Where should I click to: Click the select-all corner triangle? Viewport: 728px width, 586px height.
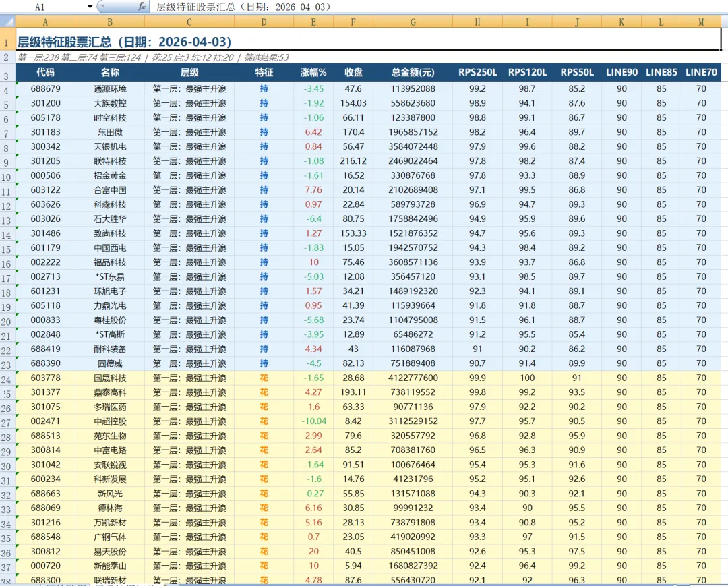point(7,22)
